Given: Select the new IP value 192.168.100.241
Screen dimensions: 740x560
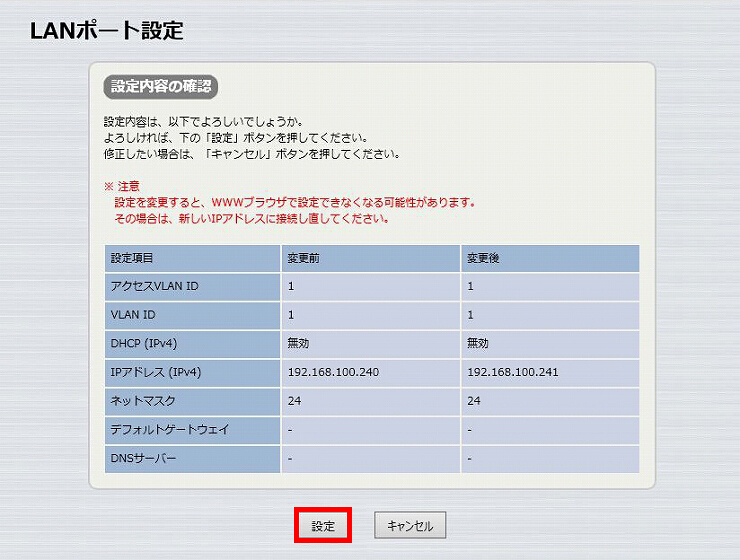Looking at the screenshot, I should point(513,372).
